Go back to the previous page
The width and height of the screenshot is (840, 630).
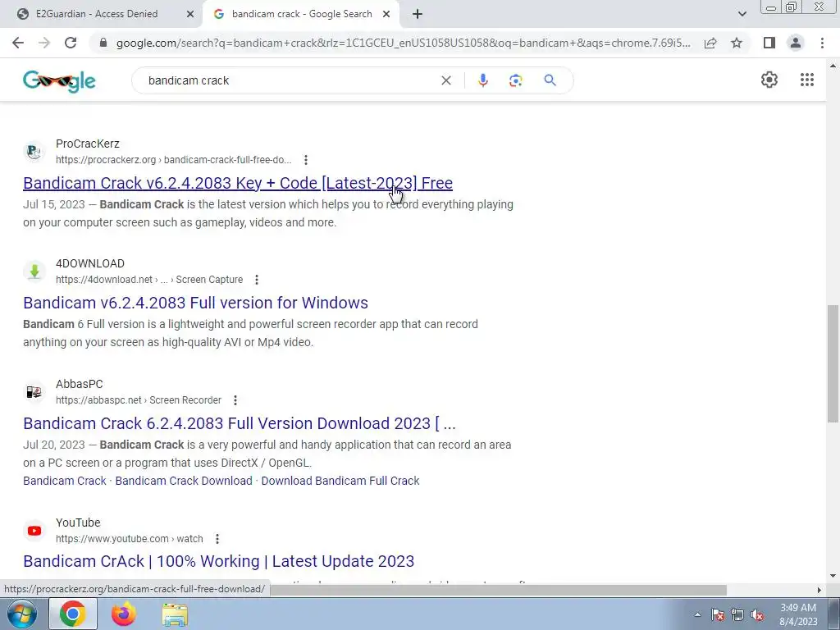[x=18, y=43]
